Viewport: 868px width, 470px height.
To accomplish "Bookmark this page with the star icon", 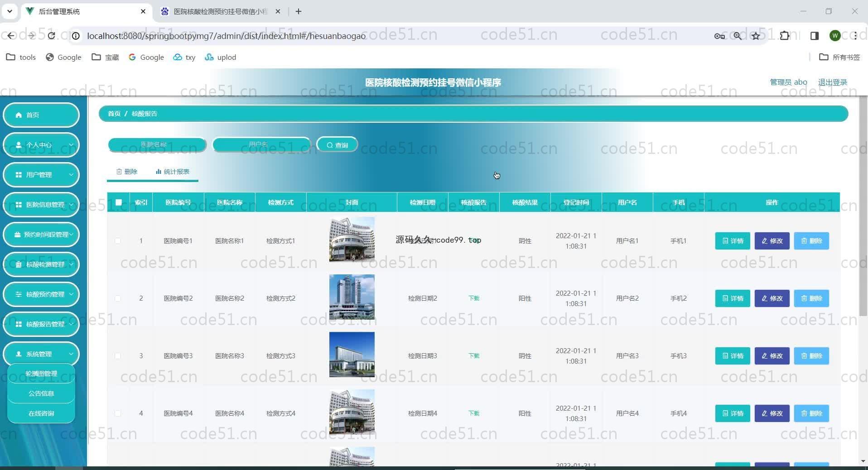I will tap(756, 36).
